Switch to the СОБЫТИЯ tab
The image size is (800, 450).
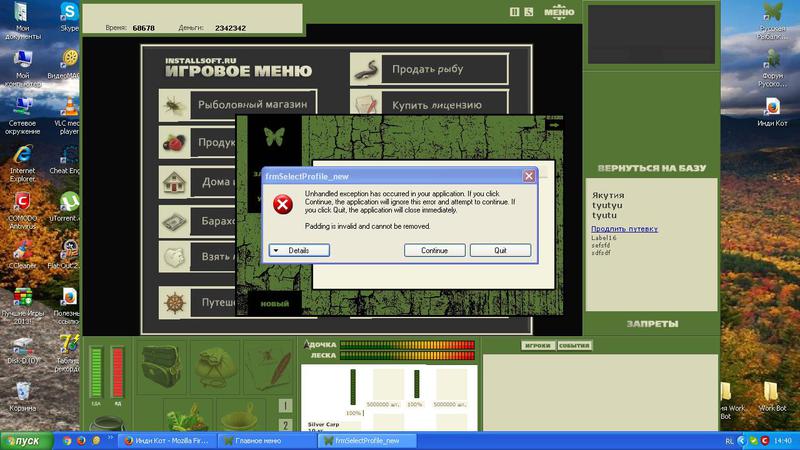pos(574,345)
